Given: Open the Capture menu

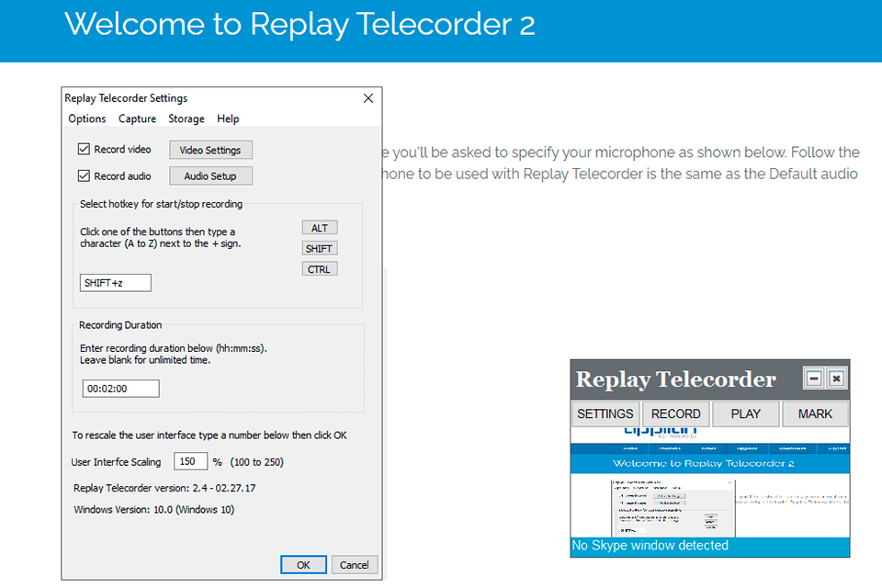Looking at the screenshot, I should [x=137, y=119].
